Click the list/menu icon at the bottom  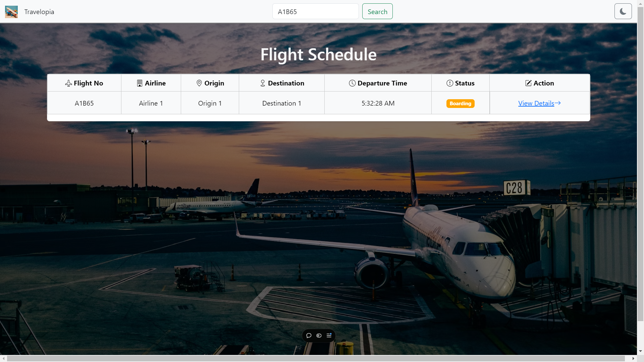tap(329, 336)
